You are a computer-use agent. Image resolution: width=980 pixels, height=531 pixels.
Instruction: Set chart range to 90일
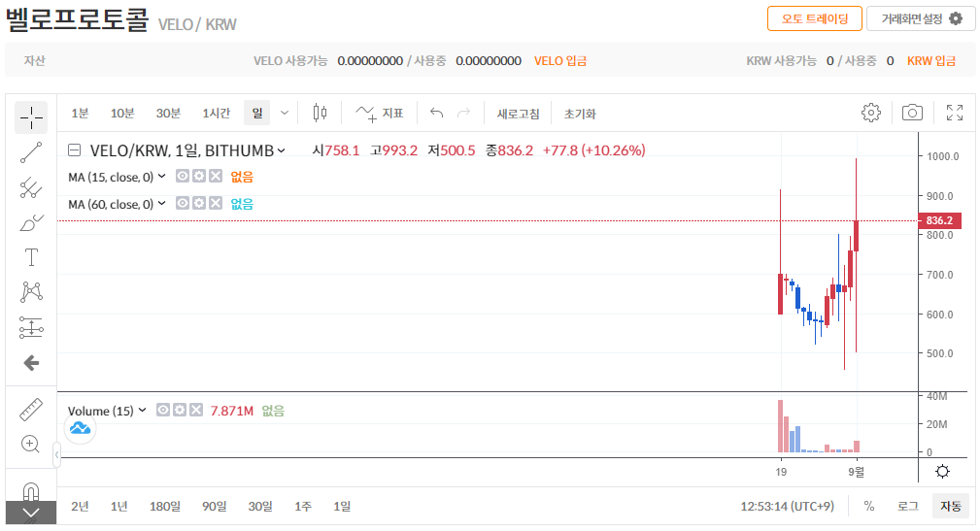215,506
